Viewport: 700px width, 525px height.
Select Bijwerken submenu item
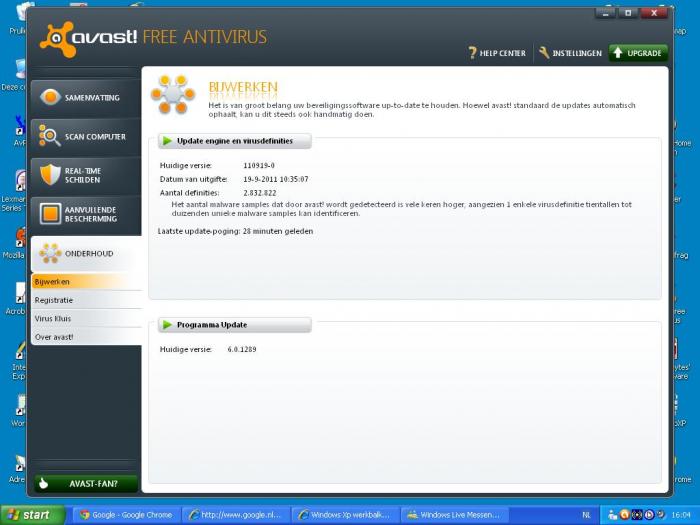pyautogui.click(x=86, y=282)
